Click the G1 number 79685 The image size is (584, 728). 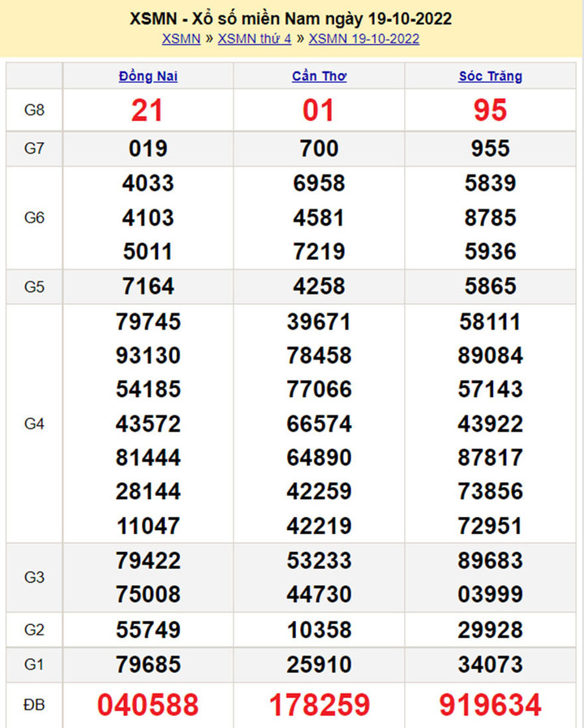[x=148, y=665]
